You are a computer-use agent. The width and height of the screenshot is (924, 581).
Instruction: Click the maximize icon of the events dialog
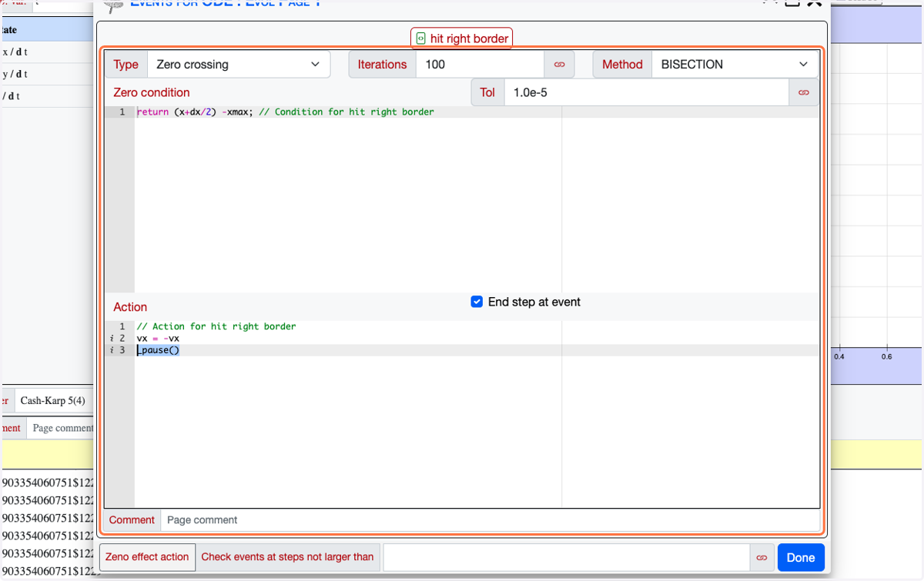pos(792,2)
